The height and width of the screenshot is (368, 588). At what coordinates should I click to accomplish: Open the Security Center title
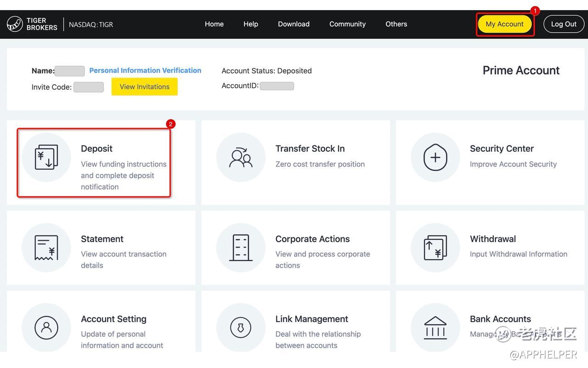tap(502, 149)
